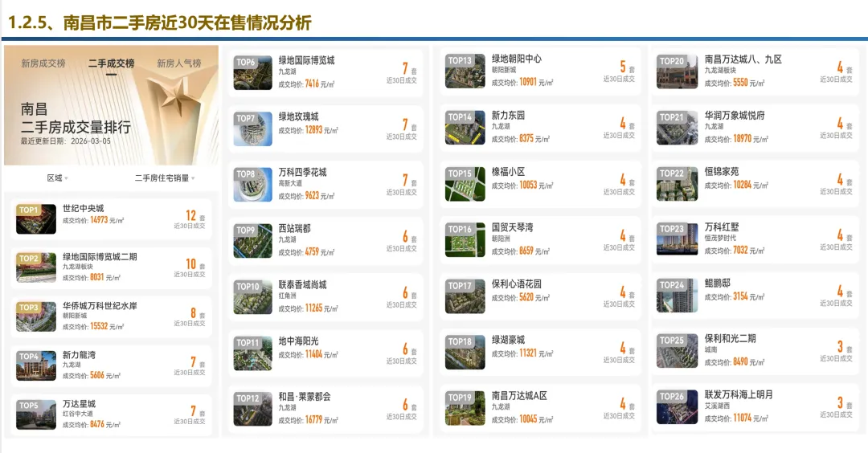Click the 西站瑞都 listing title
Screen dimensions: 868x453
pos(294,228)
